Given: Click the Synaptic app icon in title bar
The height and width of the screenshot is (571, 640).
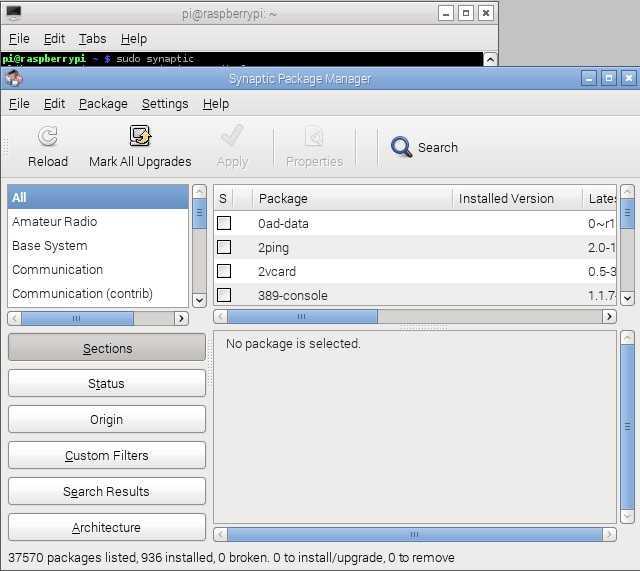Looking at the screenshot, I should pyautogui.click(x=13, y=78).
